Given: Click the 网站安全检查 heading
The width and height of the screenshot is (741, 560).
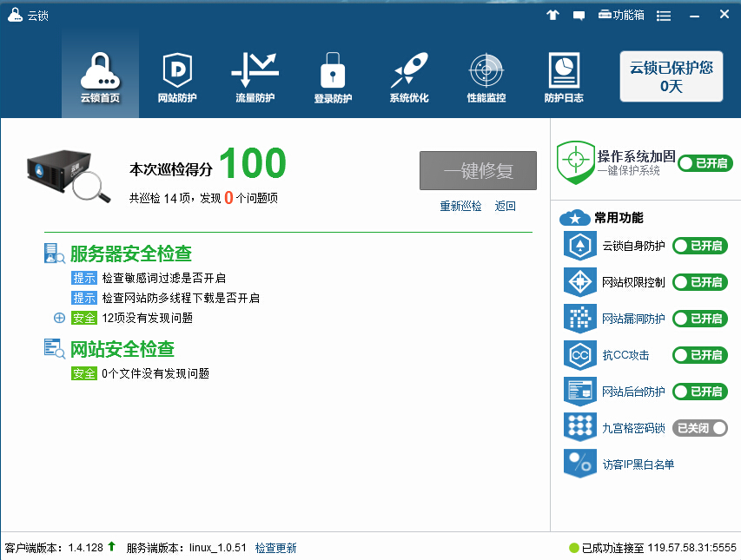Looking at the screenshot, I should click(x=122, y=349).
